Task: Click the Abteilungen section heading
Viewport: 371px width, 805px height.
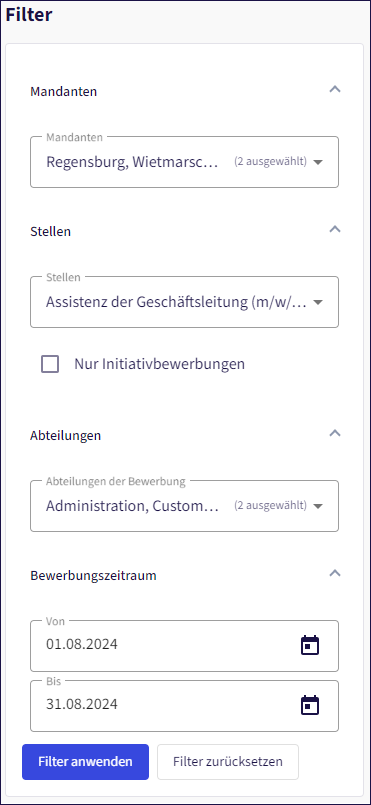Action: pyautogui.click(x=66, y=435)
